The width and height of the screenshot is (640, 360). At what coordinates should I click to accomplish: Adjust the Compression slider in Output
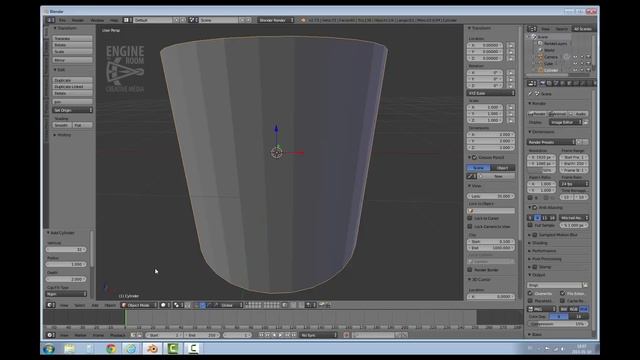point(558,324)
